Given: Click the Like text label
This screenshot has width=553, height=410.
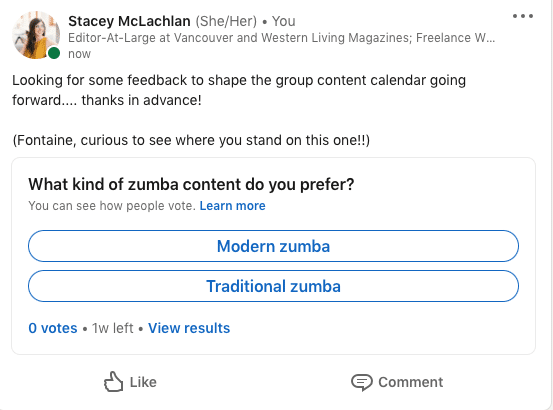Looking at the screenshot, I should (x=143, y=382).
